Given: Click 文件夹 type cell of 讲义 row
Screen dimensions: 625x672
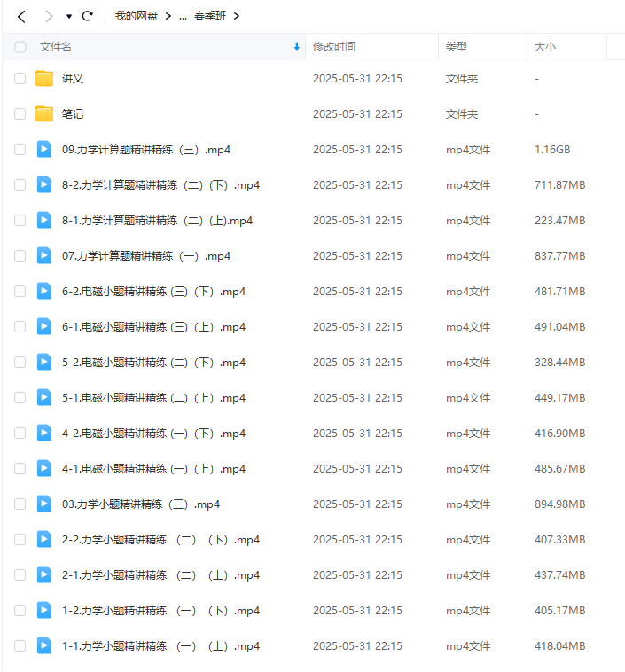Looking at the screenshot, I should click(x=462, y=78).
